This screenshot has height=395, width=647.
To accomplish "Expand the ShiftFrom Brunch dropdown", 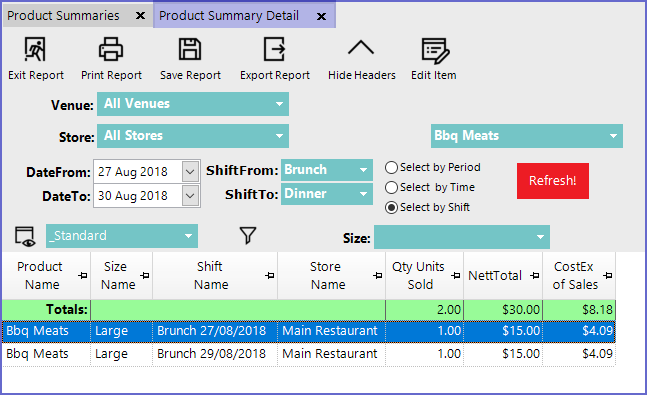I will (x=327, y=170).
